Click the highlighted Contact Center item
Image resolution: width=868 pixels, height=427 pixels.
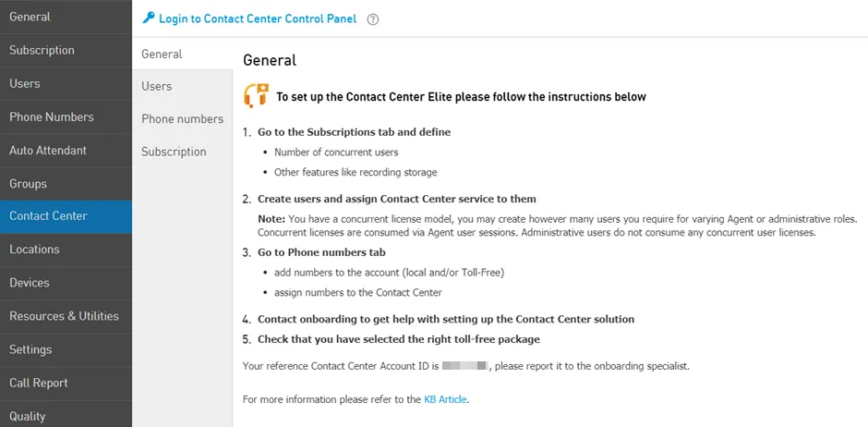point(66,216)
